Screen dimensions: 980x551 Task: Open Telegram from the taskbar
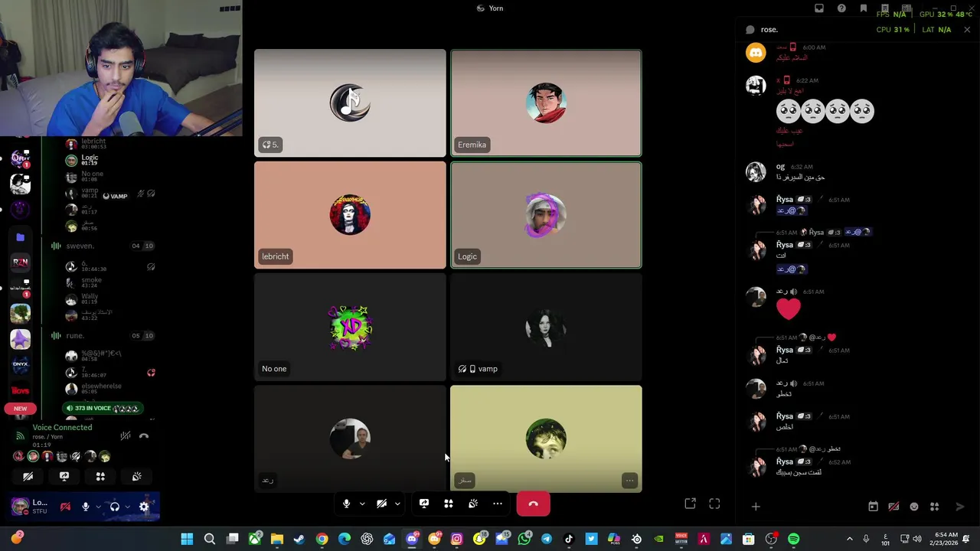click(546, 539)
